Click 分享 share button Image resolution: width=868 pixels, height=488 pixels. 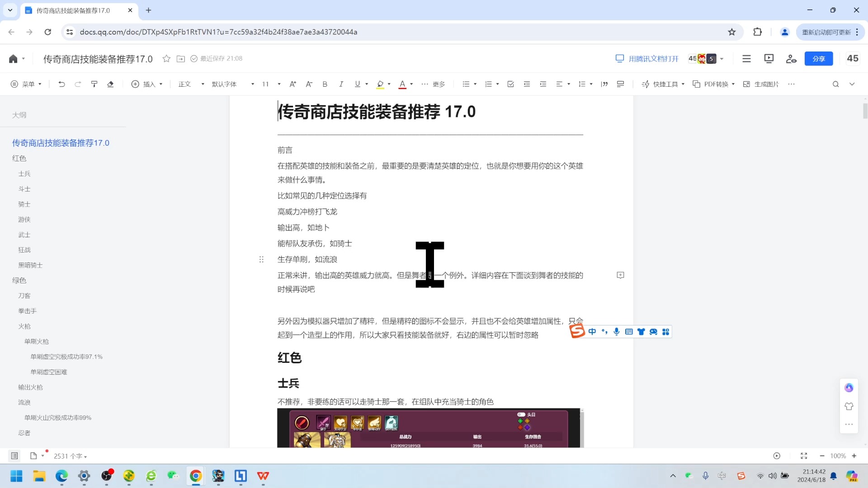coord(819,59)
